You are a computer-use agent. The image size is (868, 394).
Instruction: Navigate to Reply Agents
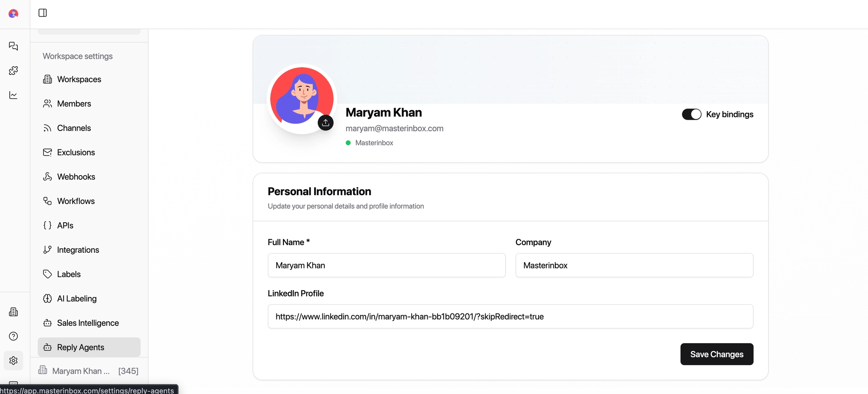click(x=81, y=347)
